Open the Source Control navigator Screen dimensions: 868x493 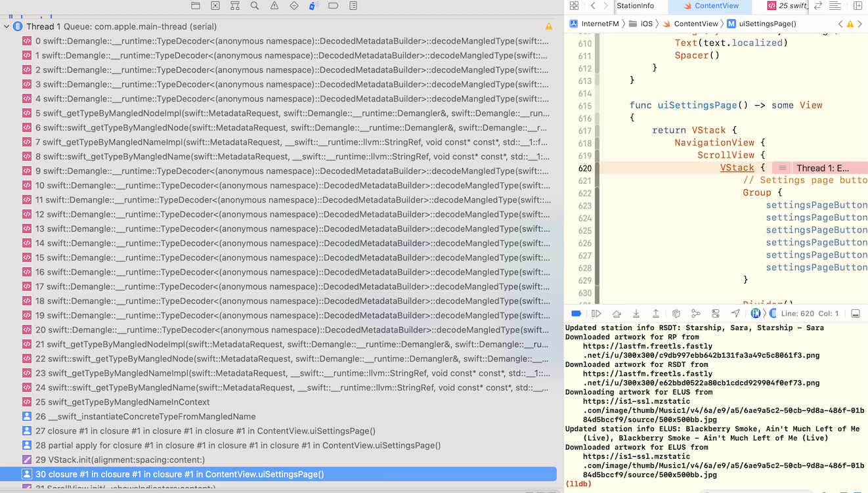215,6
